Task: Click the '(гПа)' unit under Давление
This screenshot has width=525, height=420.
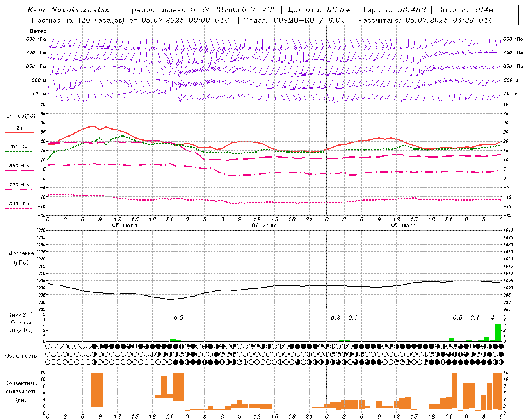Action: [x=21, y=262]
